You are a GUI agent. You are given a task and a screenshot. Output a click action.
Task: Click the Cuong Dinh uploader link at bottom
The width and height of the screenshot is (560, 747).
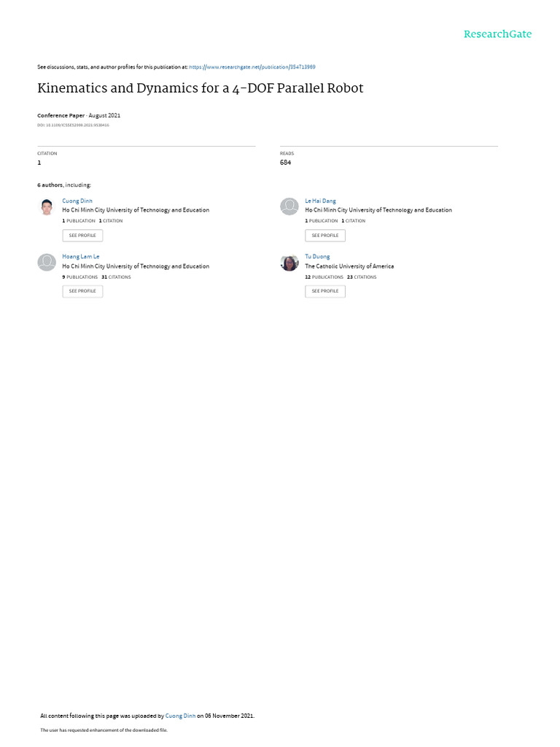(x=180, y=716)
